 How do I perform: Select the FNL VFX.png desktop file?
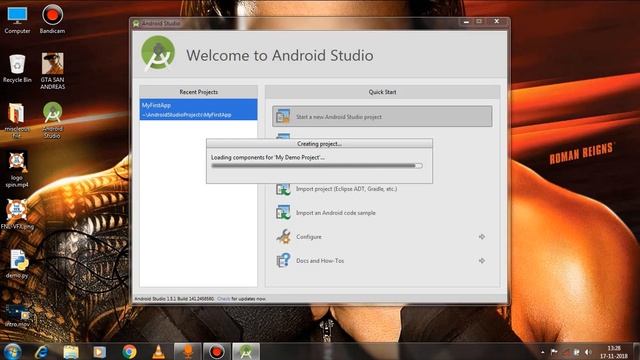click(x=17, y=214)
